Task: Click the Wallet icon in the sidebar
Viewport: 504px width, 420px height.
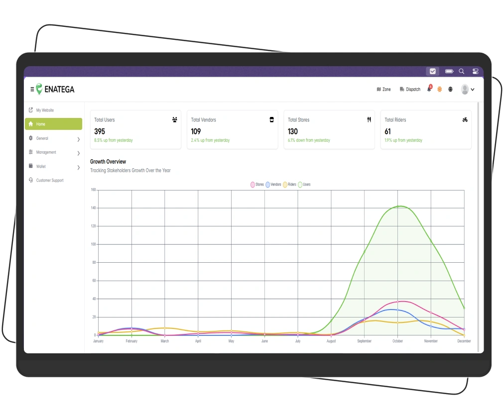Action: 31,166
